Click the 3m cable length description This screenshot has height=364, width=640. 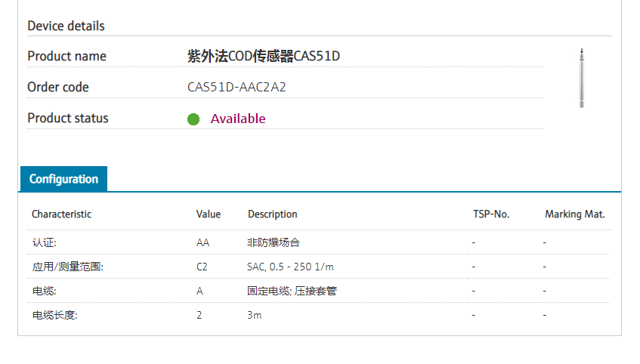[254, 315]
